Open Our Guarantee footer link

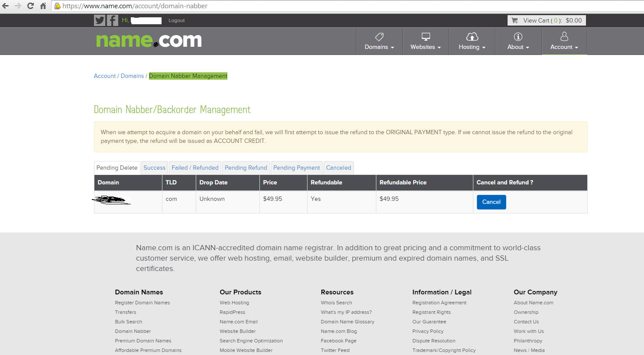[429, 322]
